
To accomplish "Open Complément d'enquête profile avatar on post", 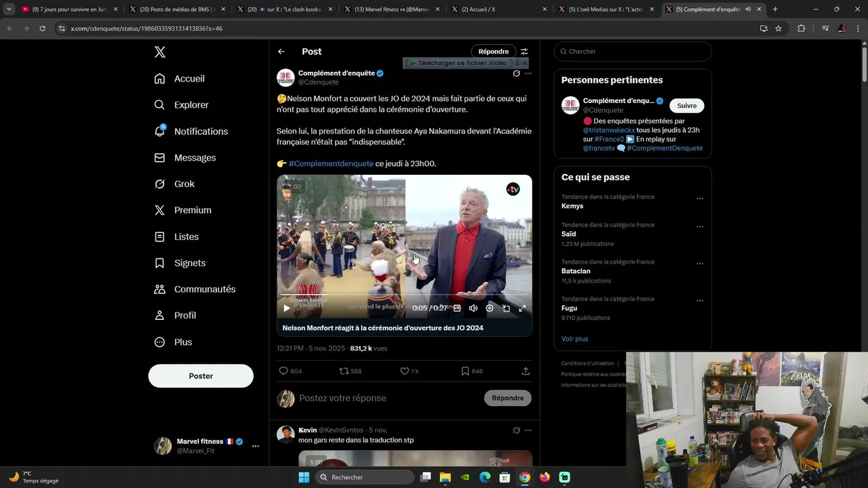I will click(285, 77).
